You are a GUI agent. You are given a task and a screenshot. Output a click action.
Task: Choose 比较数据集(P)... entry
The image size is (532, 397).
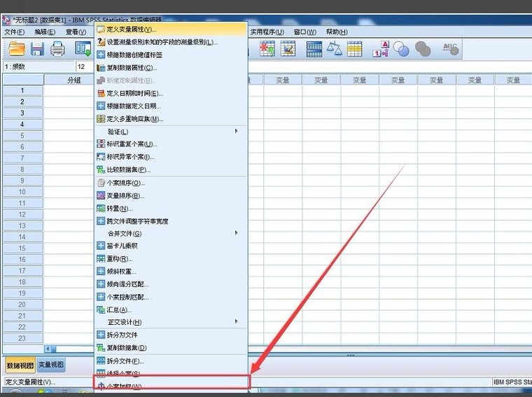[x=171, y=169]
